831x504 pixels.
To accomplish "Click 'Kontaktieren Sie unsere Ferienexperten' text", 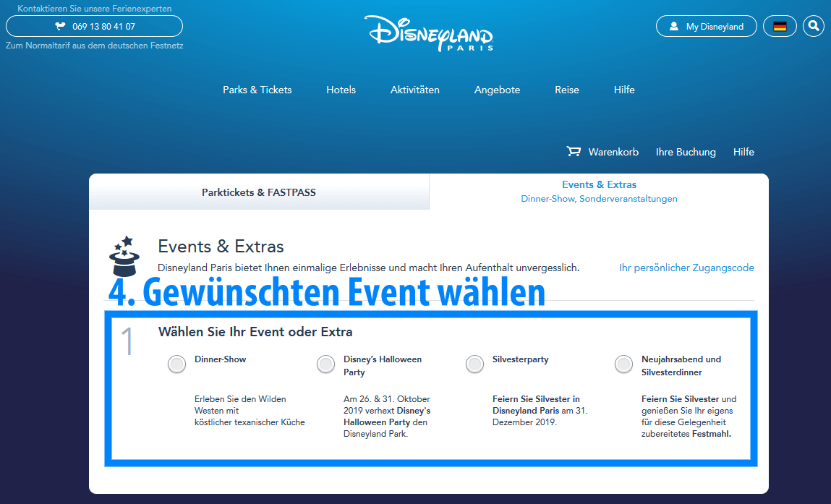I will click(x=94, y=9).
